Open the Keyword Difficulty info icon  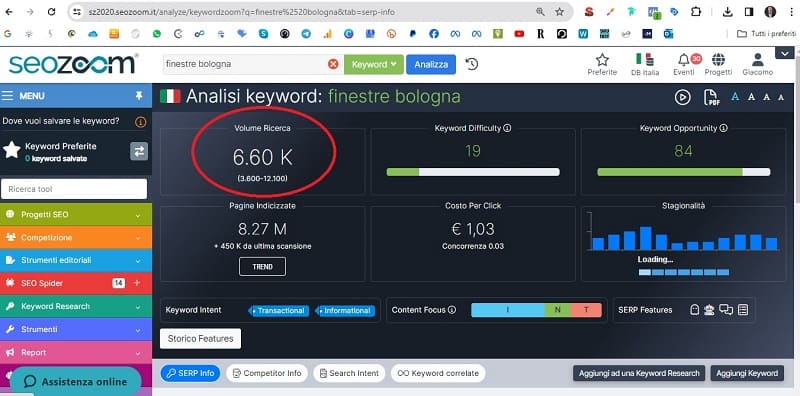[x=507, y=128]
